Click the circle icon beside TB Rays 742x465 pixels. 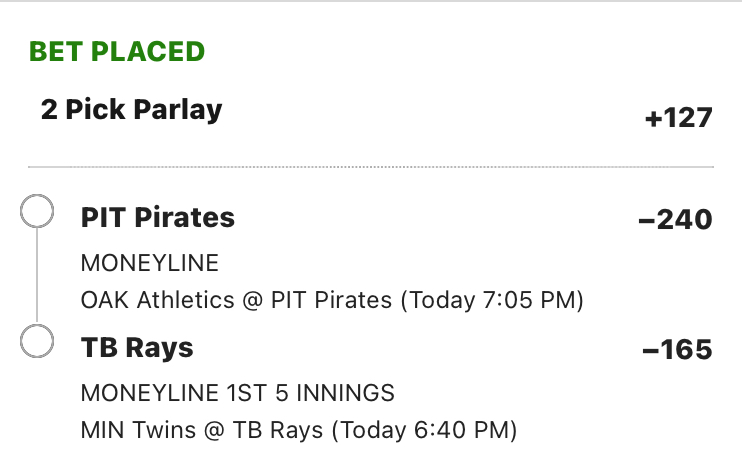coord(37,341)
